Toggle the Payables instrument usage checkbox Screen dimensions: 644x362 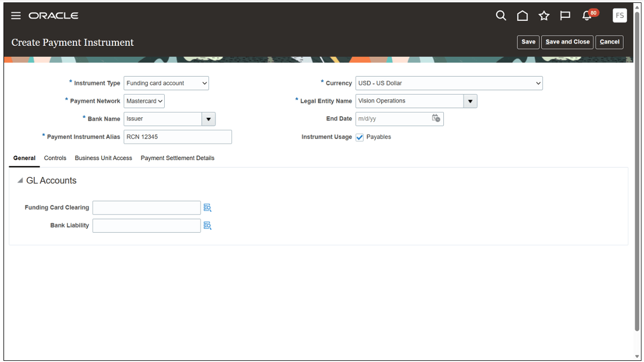coord(360,137)
